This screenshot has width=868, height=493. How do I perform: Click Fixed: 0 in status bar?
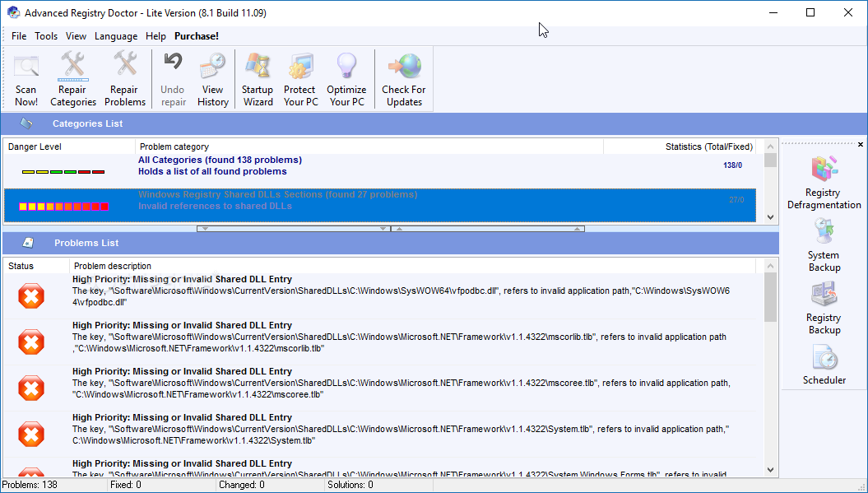tap(126, 485)
